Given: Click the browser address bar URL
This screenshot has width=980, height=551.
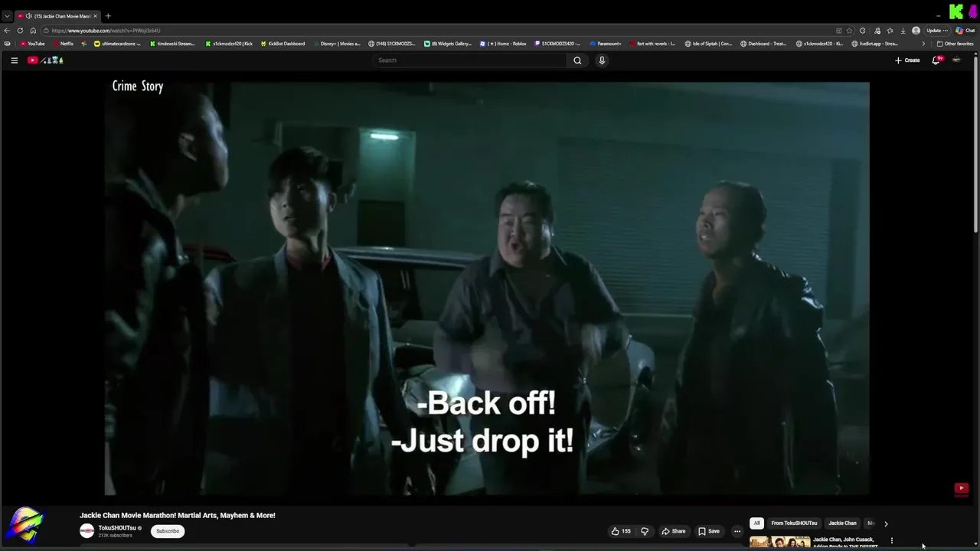Looking at the screenshot, I should pos(106,31).
